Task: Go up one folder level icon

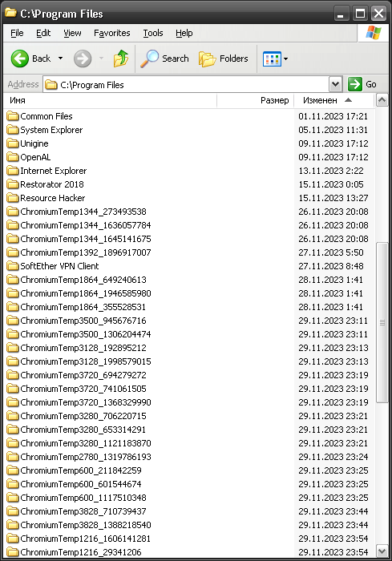Action: pyautogui.click(x=121, y=59)
